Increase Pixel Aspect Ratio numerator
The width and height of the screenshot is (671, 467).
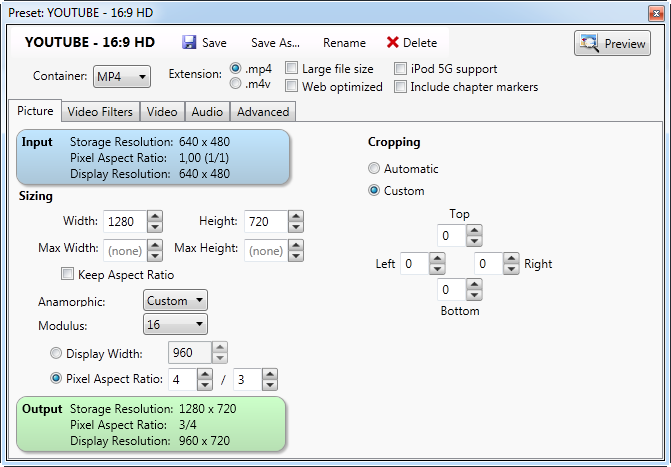coord(205,374)
